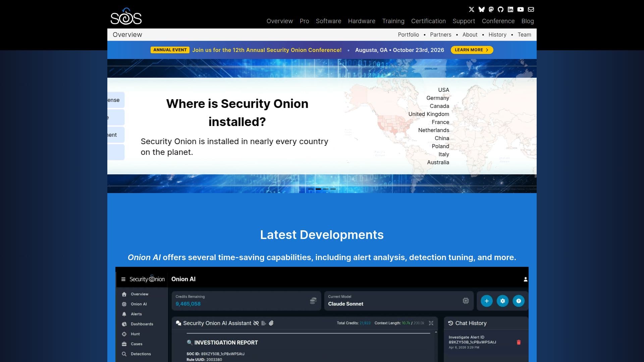The height and width of the screenshot is (362, 644).
Task: Click the hamburger menu icon in Onion AI screenshot
Action: click(123, 279)
